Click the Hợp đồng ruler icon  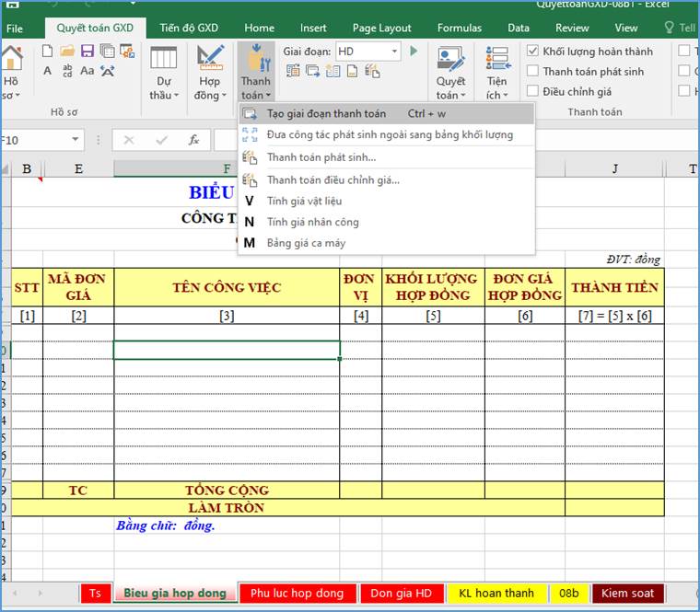[210, 59]
